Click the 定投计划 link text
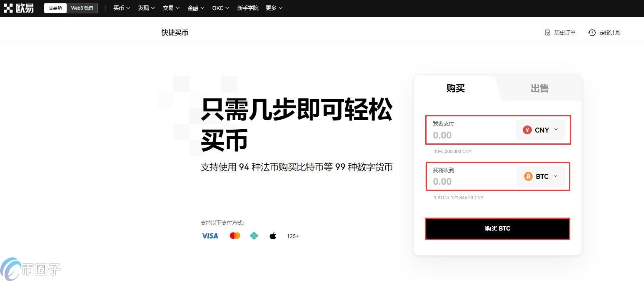644x281 pixels. tap(610, 33)
